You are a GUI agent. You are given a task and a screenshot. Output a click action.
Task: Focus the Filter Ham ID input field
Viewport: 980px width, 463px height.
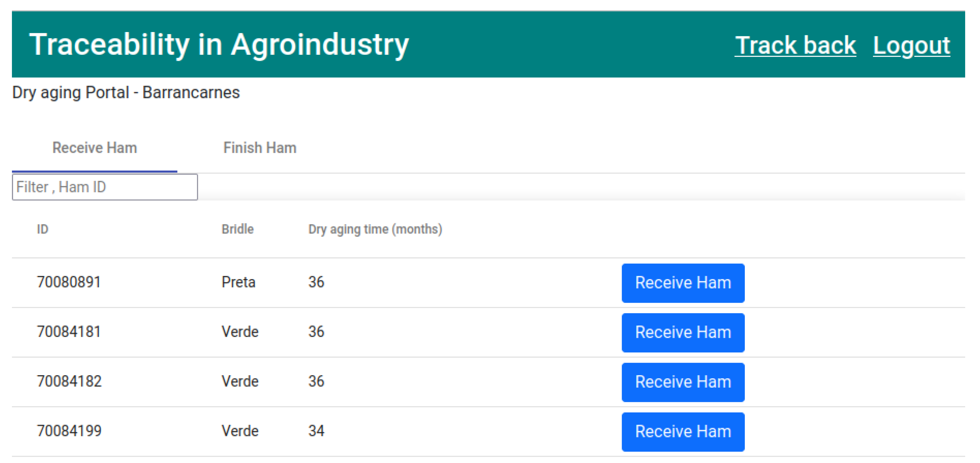pyautogui.click(x=104, y=187)
